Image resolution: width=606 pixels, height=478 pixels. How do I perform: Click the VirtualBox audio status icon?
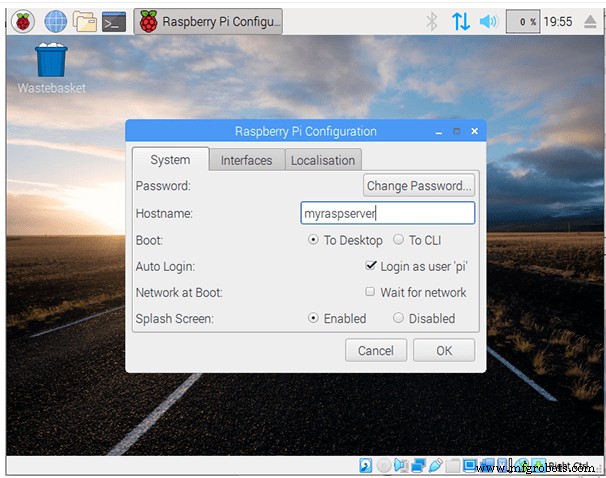401,465
